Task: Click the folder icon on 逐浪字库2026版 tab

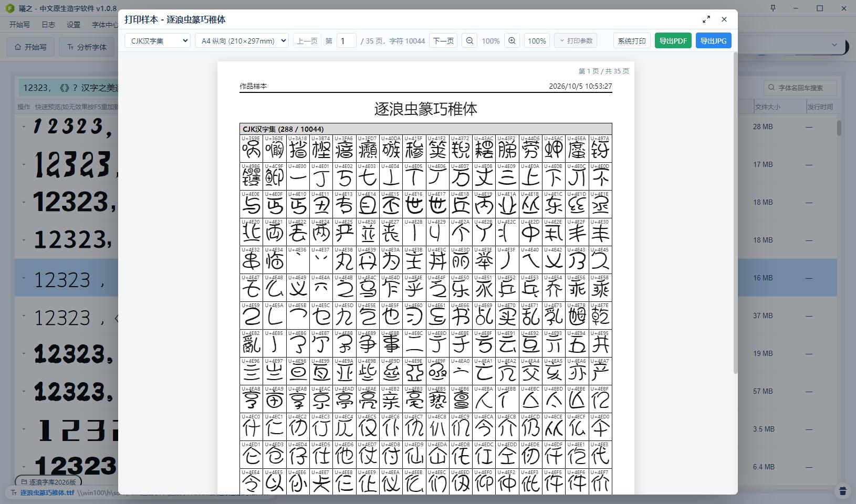Action: [x=23, y=482]
